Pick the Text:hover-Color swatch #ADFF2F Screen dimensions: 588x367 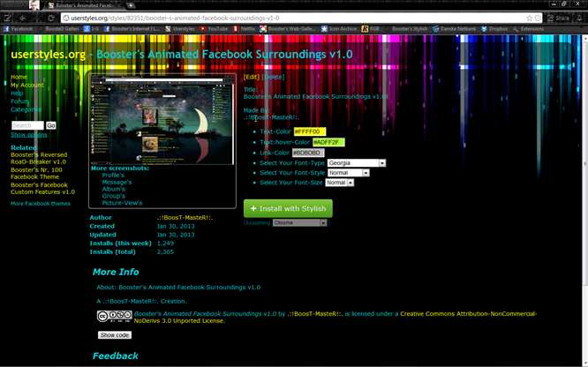coord(328,142)
